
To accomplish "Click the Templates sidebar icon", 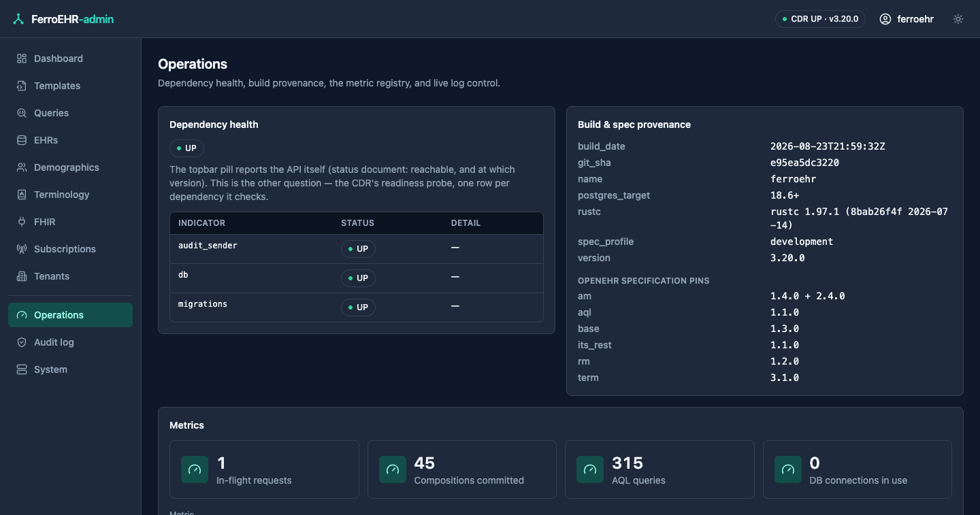I will (22, 86).
